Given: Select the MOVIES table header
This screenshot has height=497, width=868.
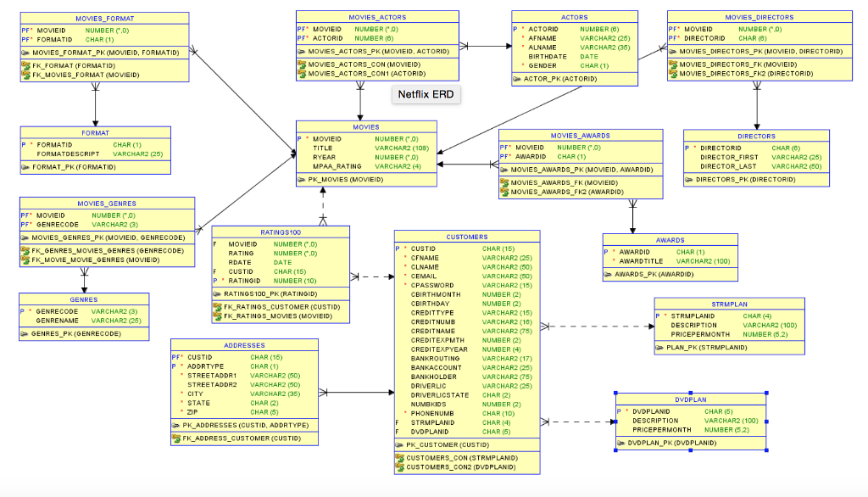Looking at the screenshot, I should tap(366, 126).
